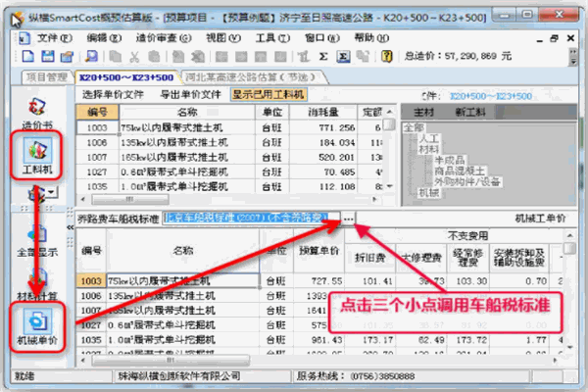Switch to the K20+500~K23+500 tab
Screen dimensions: 588x392
126,77
